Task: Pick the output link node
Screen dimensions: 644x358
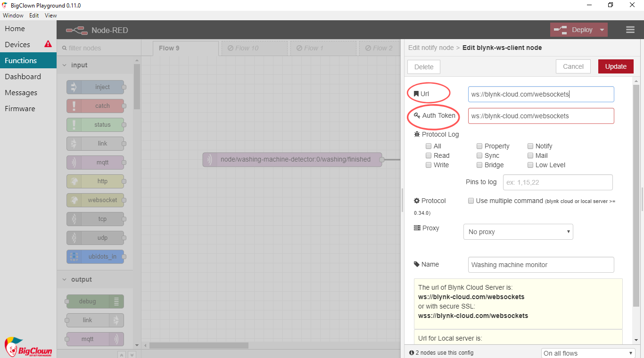Action: click(x=95, y=320)
